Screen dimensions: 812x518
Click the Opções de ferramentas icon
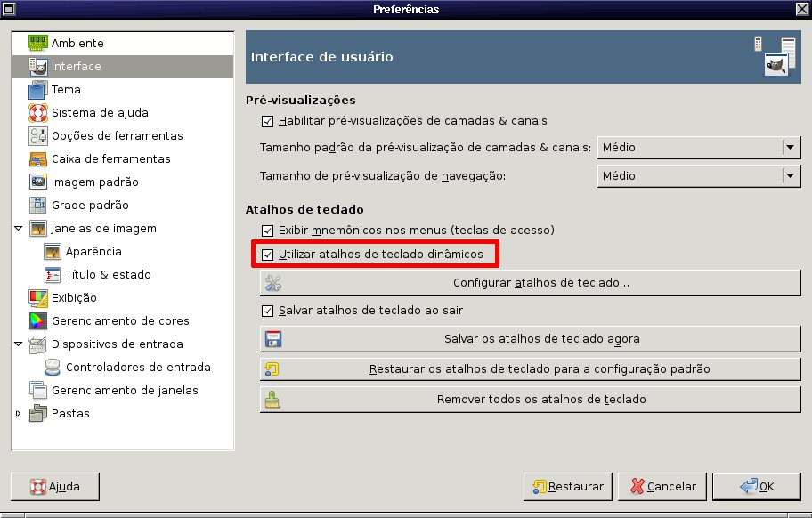tap(37, 135)
